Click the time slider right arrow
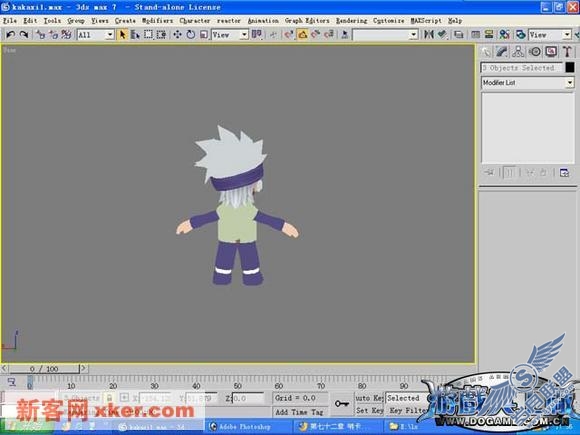This screenshot has height=435, width=580. pos(84,368)
